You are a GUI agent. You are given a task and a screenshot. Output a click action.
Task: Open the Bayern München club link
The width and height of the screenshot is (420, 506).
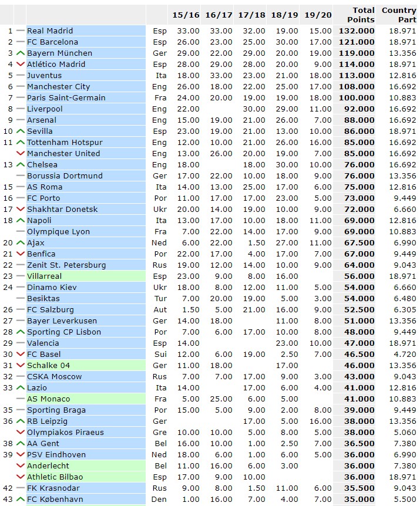[x=60, y=53]
